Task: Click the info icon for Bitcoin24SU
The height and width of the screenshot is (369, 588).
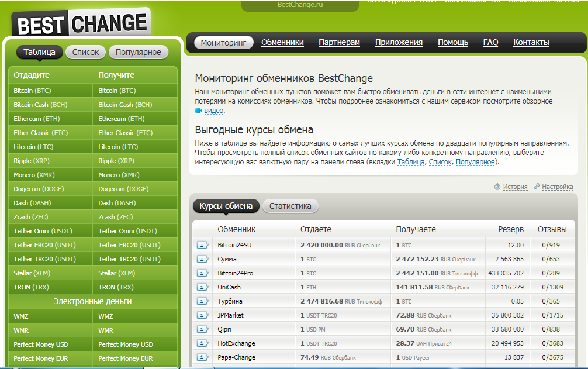Action: pos(202,245)
